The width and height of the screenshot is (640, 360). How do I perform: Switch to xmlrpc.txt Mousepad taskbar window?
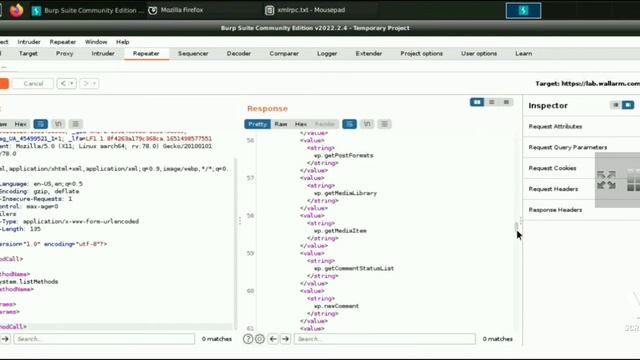pyautogui.click(x=305, y=10)
